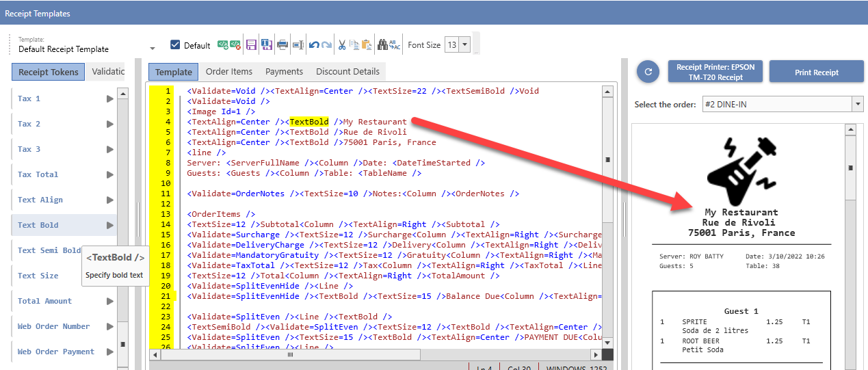Click the Print Receipt button
Screen dimensions: 868x370
[817, 72]
